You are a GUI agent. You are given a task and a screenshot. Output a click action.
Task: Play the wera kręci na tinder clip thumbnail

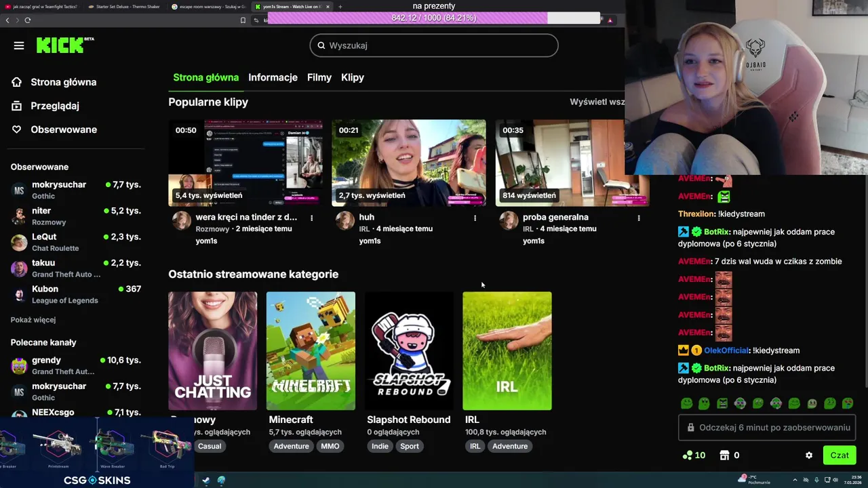[245, 163]
